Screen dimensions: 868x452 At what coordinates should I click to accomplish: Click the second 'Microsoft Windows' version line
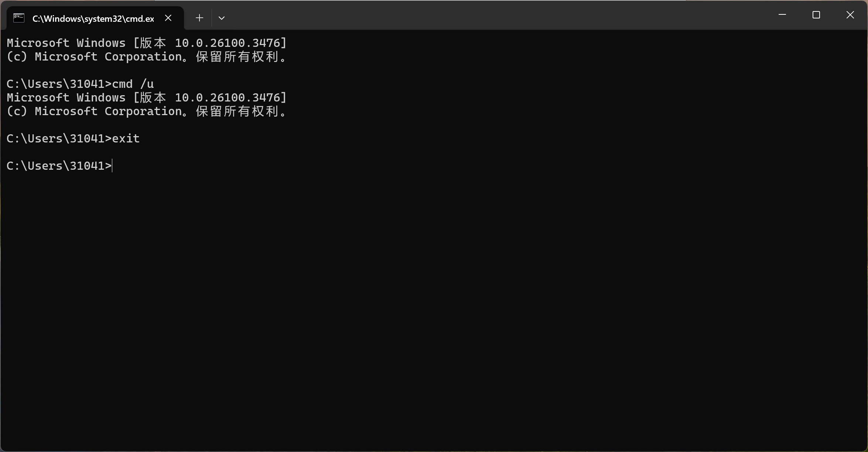pyautogui.click(x=147, y=97)
